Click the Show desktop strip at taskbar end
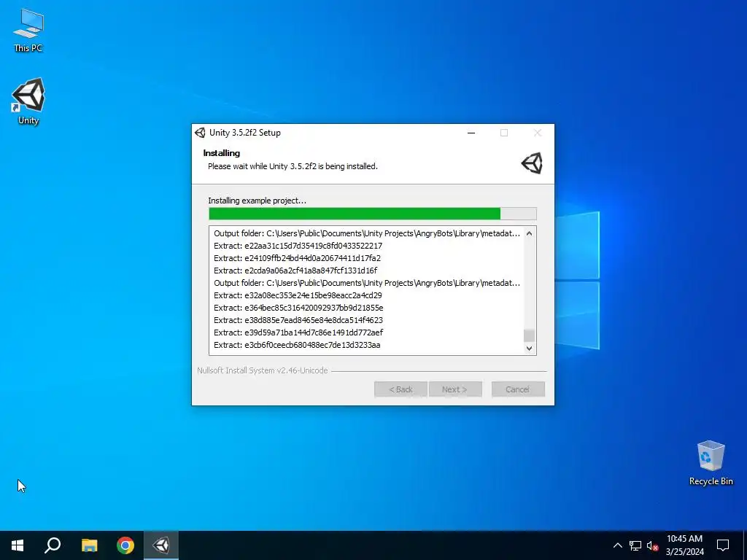 tap(745, 545)
